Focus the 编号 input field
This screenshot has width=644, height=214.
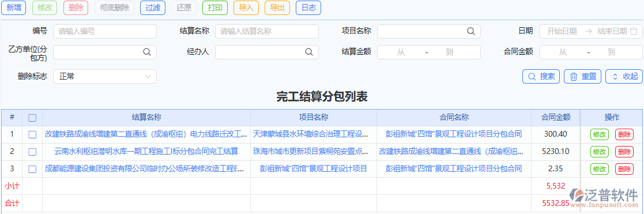[x=105, y=31]
